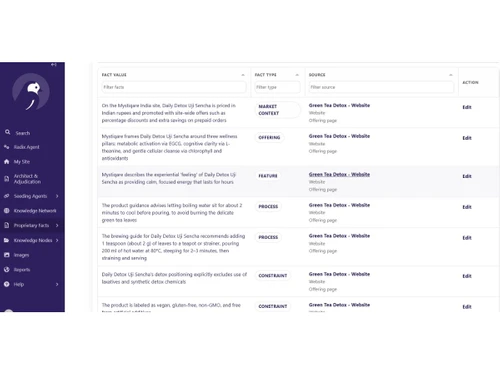Click the fact about calm focused energy
This screenshot has height=375, width=500.
[169, 178]
